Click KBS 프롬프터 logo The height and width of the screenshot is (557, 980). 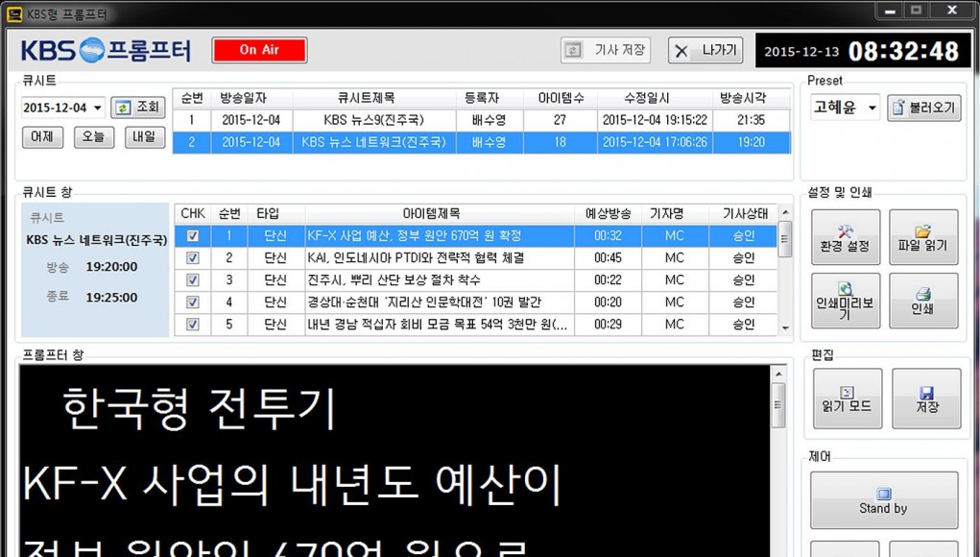106,50
